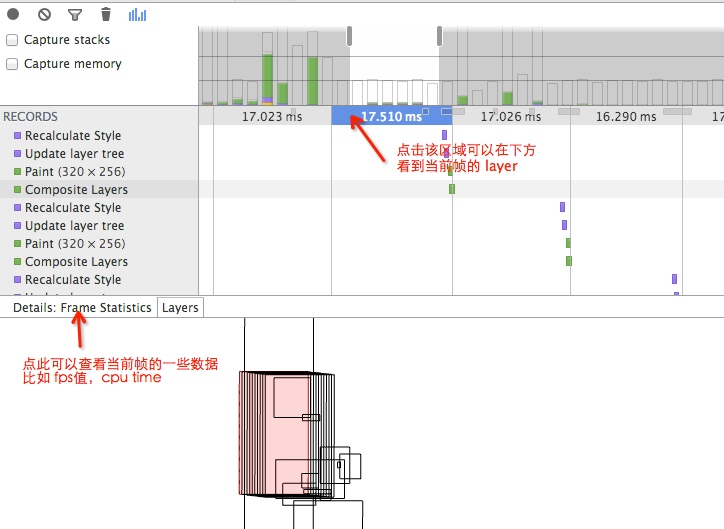
Task: Select the first Paint (320 × 256) record
Action: pyautogui.click(x=99, y=171)
